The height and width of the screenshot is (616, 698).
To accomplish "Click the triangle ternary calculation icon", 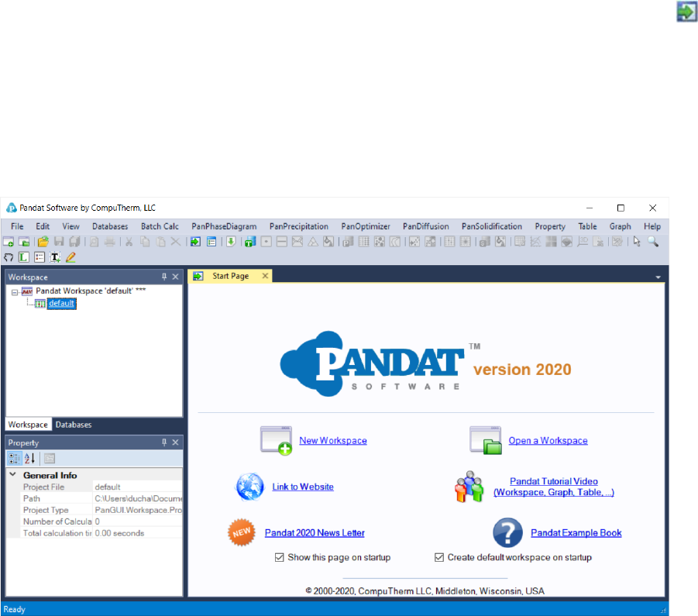I will click(x=313, y=242).
